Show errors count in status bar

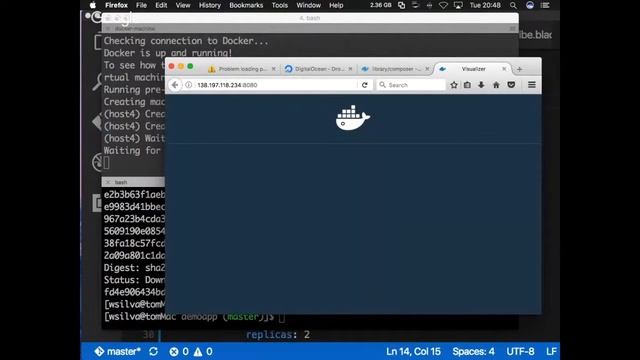click(179, 351)
